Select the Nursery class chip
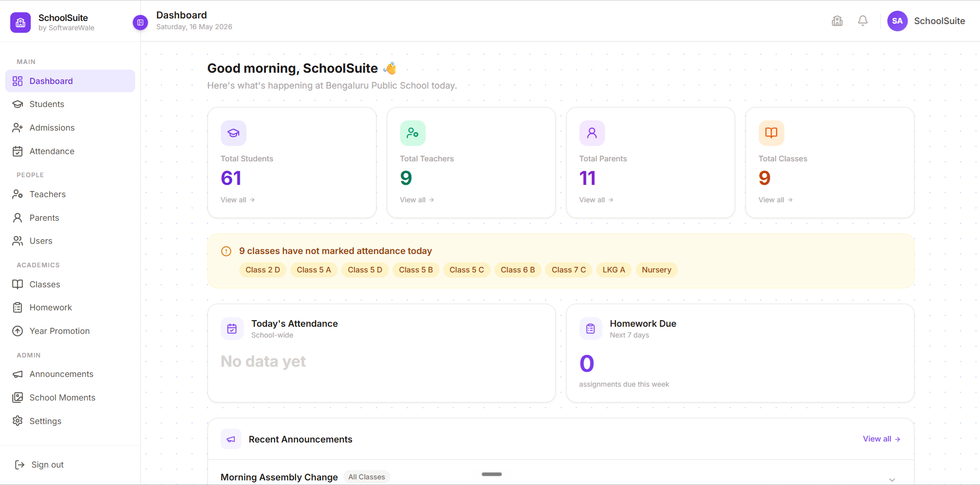 (x=656, y=270)
